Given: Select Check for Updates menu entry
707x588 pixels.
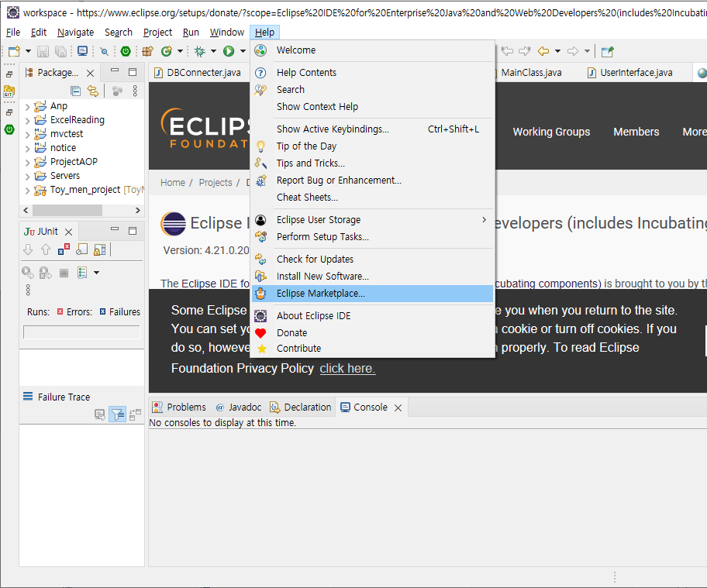Looking at the screenshot, I should 372,259.
